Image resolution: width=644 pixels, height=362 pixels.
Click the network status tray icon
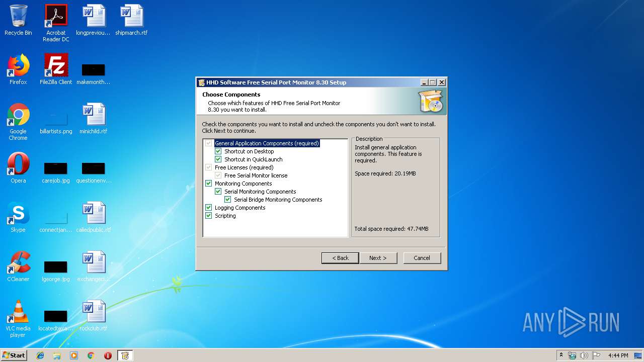click(x=572, y=355)
